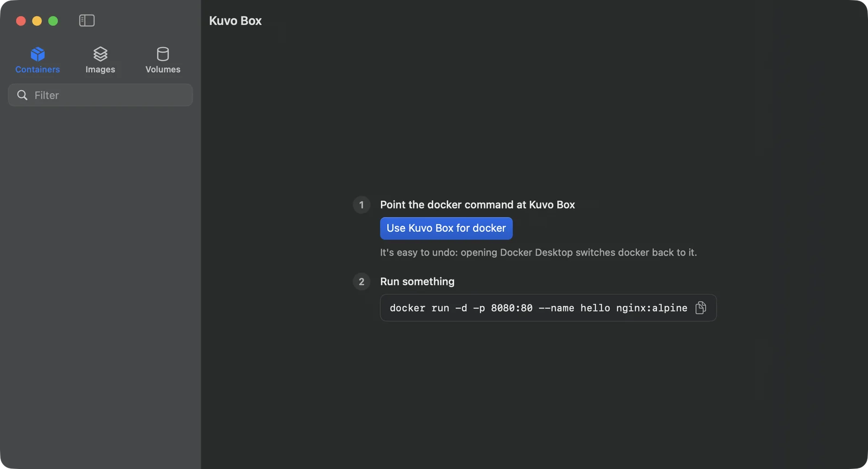
Task: Click the 'Run something' heading
Action: coord(417,282)
